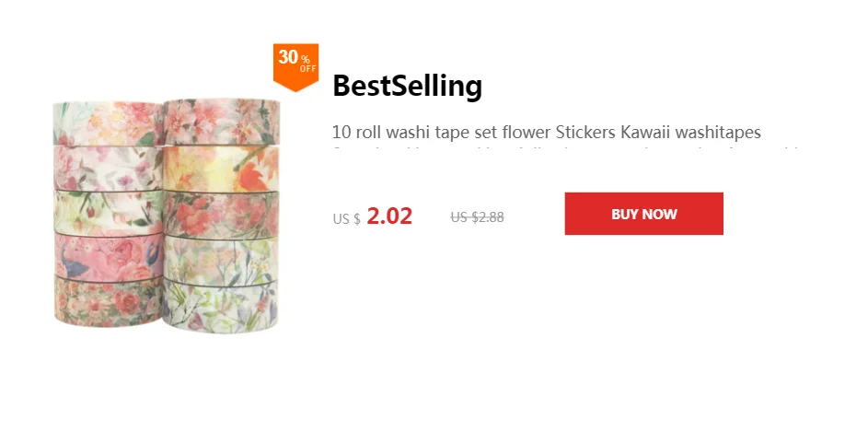The width and height of the screenshot is (868, 432).
Task: Click the crossed-out US $2.88 price
Action: 477,217
